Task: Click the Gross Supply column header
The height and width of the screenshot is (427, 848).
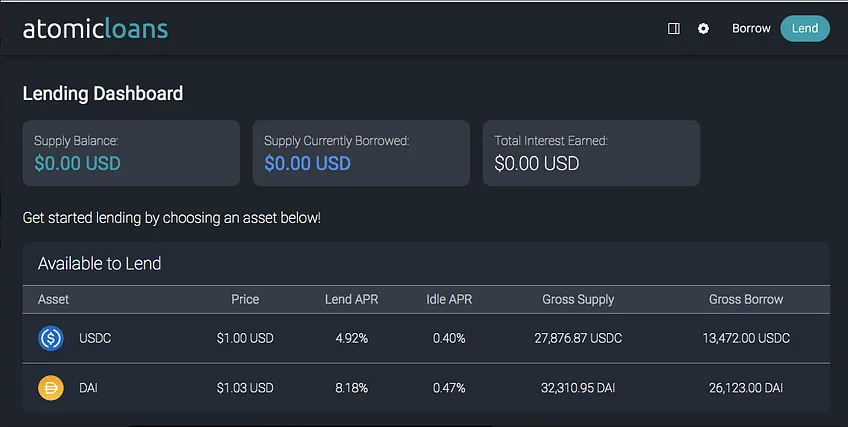Action: [x=578, y=299]
